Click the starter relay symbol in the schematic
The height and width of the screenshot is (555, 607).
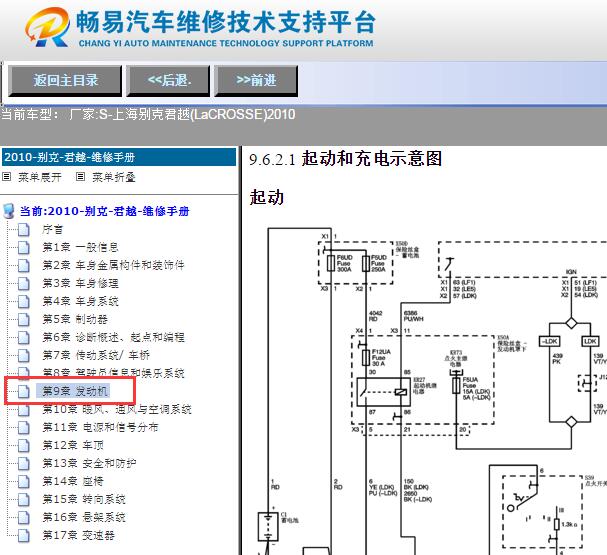(x=383, y=392)
